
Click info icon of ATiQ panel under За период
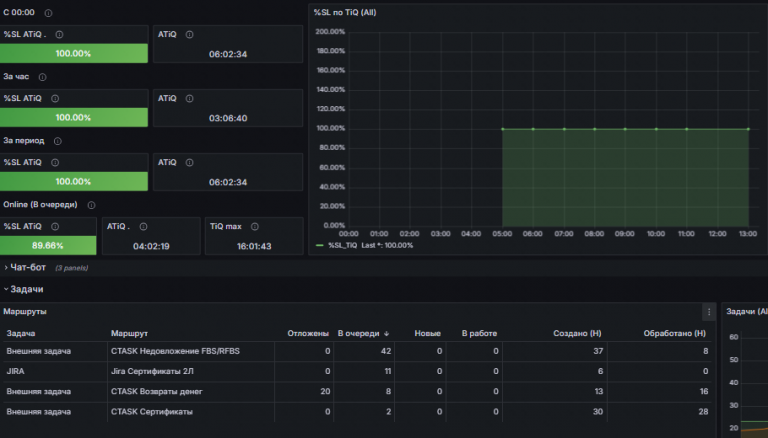coord(190,163)
